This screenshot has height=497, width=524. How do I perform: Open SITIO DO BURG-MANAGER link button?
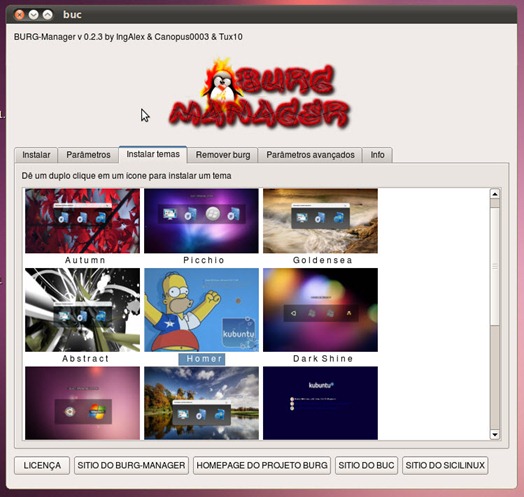tap(131, 465)
